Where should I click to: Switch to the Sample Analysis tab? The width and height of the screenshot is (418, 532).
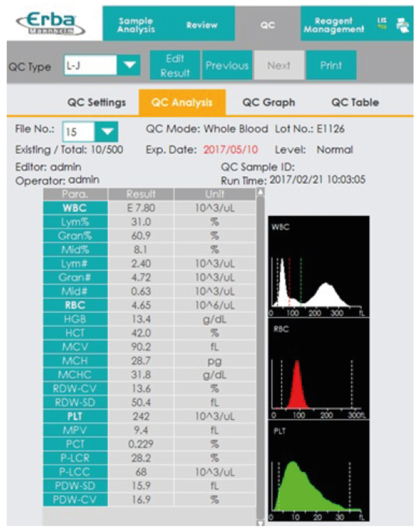coord(136,25)
